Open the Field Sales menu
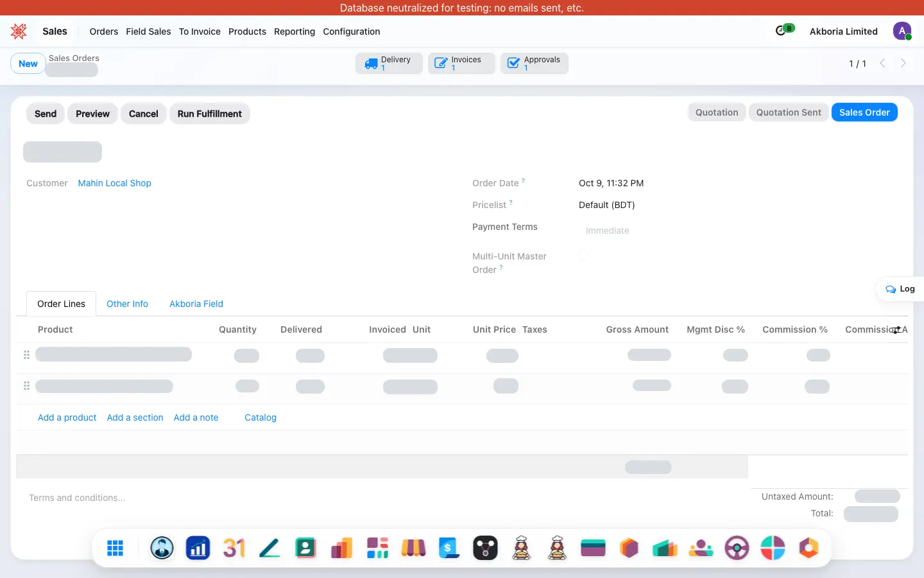Viewport: 924px width, 578px height. point(148,31)
